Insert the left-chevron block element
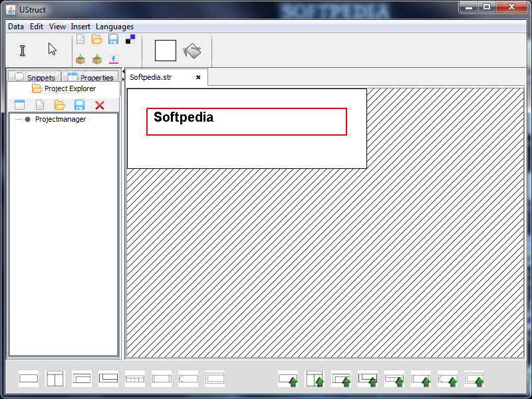This screenshot has height=399, width=532. click(188, 378)
